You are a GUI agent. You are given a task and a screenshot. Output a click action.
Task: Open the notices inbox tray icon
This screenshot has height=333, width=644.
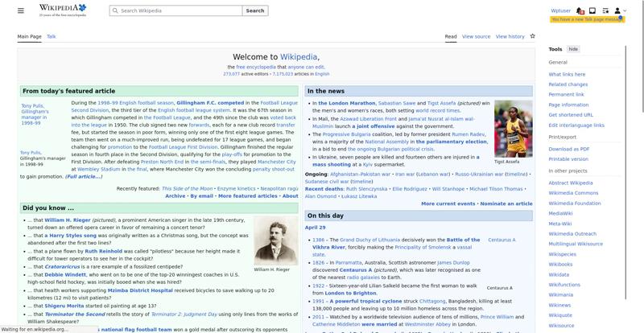point(593,11)
